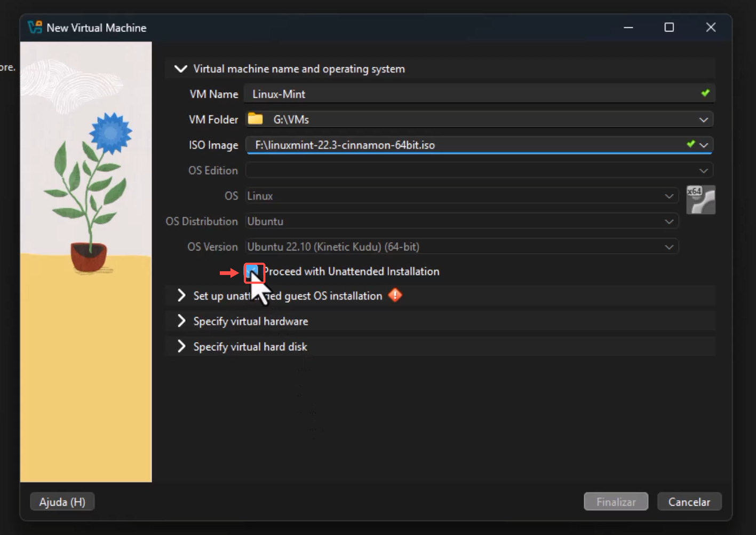Click the orange warning icon beside unattended setup
This screenshot has height=535, width=756.
click(395, 295)
